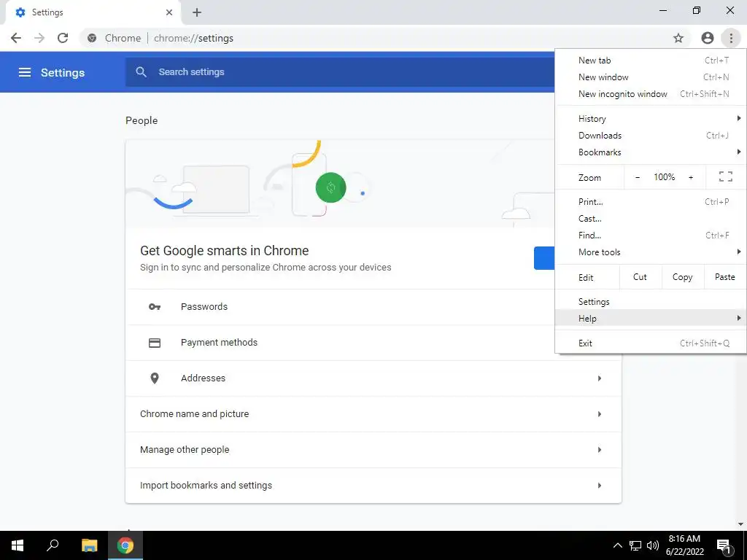Expand the More tools submenu

[651, 252]
